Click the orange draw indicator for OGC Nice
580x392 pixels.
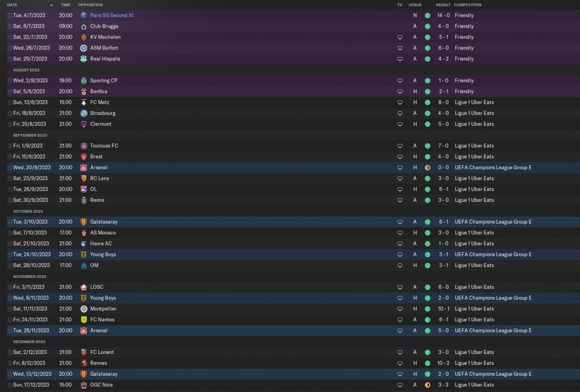427,385
